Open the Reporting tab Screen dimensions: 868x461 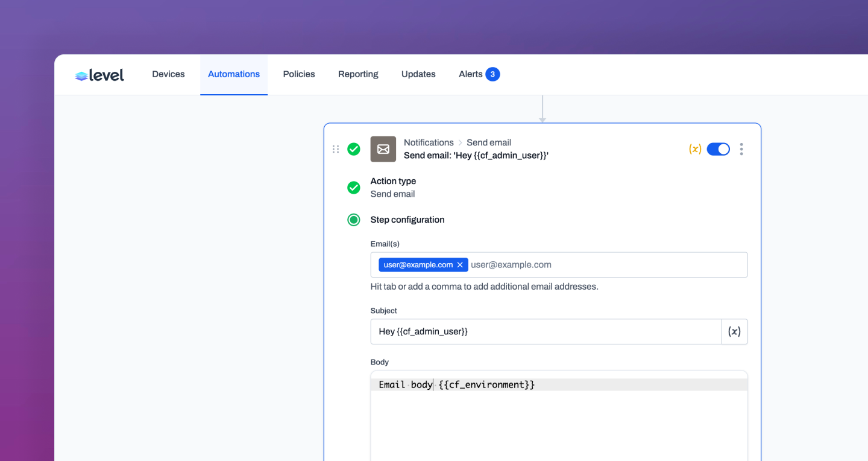[x=358, y=74]
